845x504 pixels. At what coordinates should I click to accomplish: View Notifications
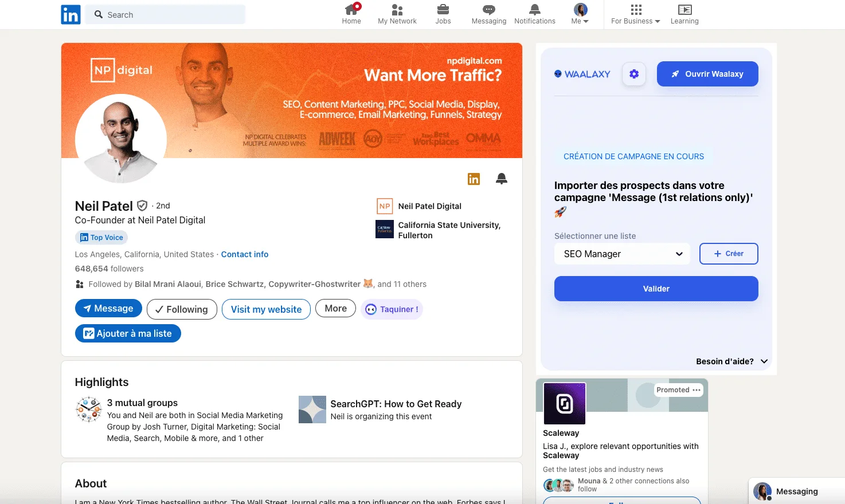tap(535, 14)
